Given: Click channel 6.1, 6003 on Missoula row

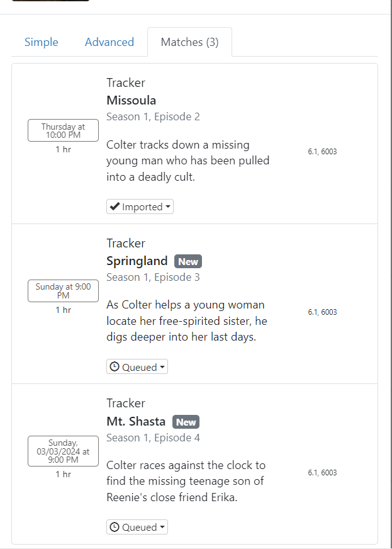Looking at the screenshot, I should coord(322,152).
